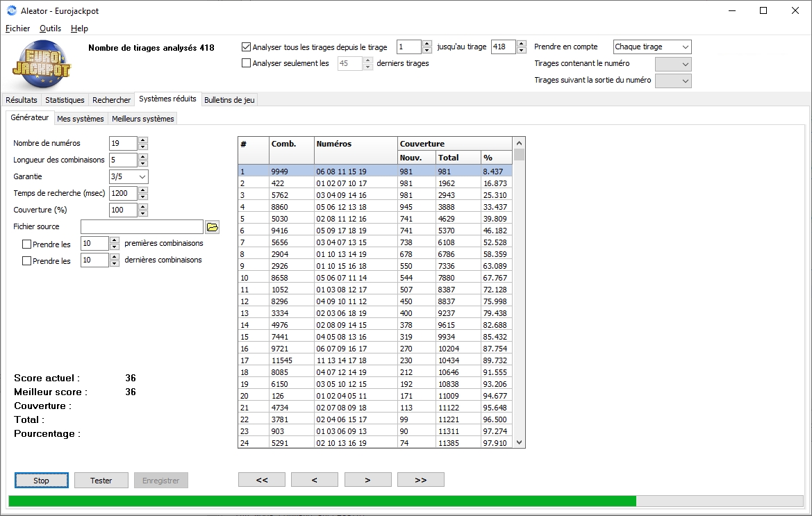Switch to the Résultats tab
The height and width of the screenshot is (516, 812).
click(22, 100)
